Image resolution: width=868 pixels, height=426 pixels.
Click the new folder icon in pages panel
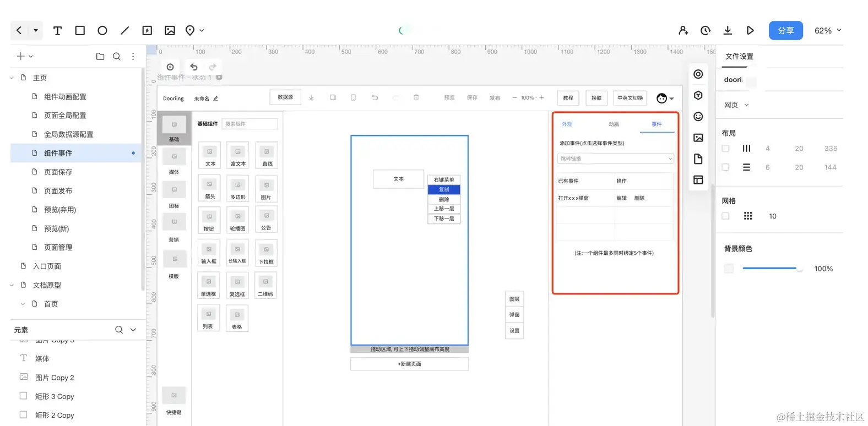pos(100,56)
